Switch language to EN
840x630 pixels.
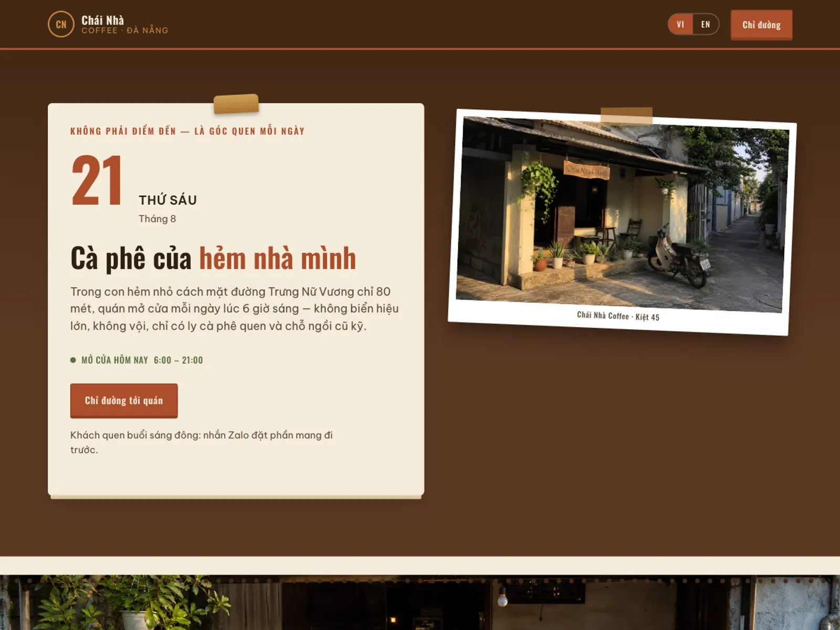706,24
